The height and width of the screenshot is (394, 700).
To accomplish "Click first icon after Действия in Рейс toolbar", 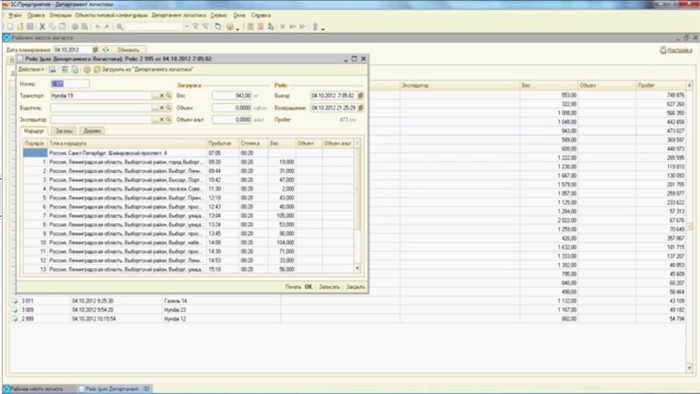I will [52, 69].
